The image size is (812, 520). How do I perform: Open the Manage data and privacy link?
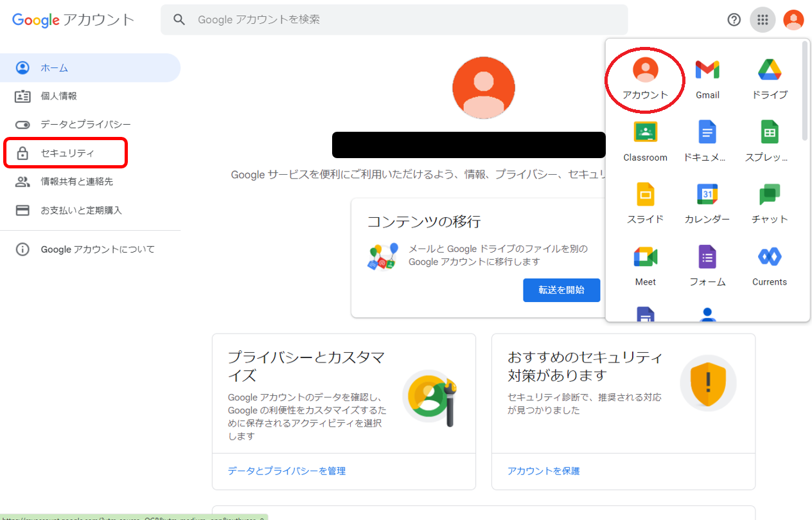tap(287, 471)
